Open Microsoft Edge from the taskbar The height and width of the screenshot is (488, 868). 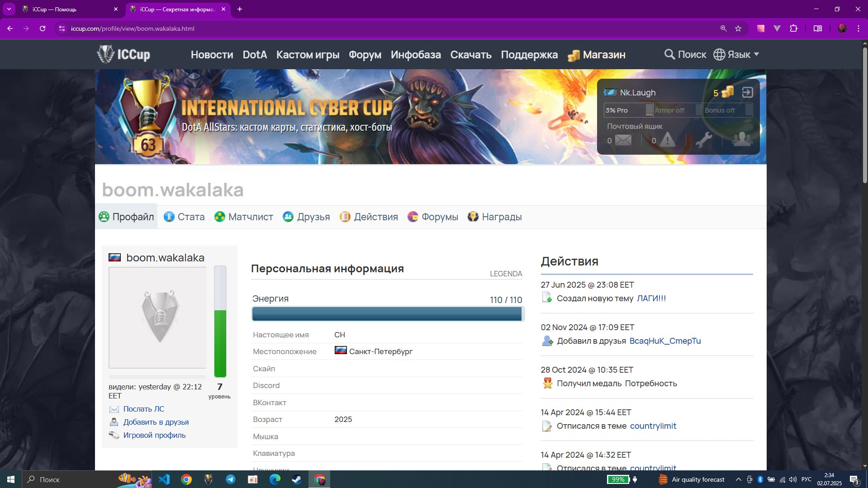(x=275, y=479)
